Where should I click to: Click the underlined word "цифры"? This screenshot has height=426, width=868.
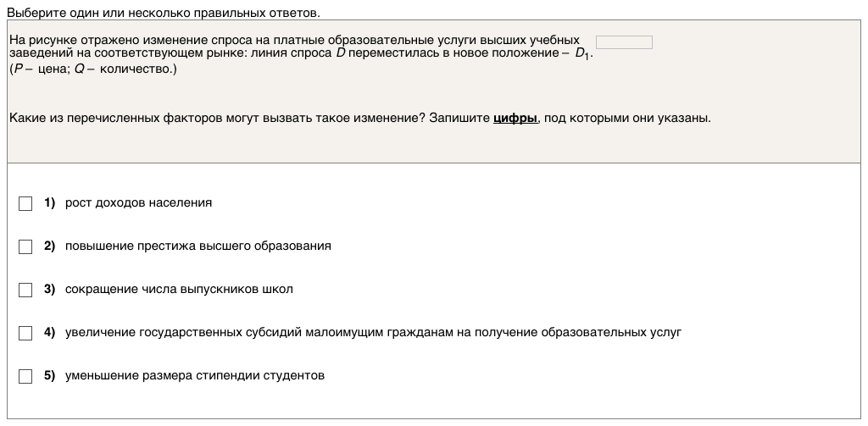515,118
